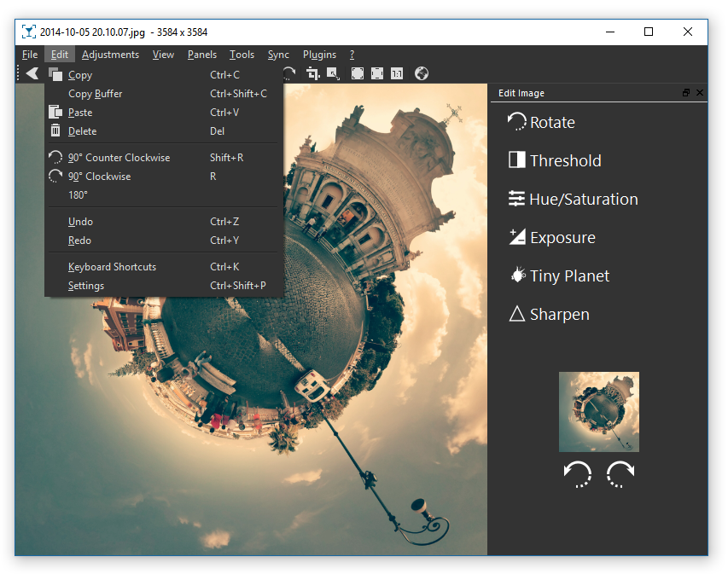The width and height of the screenshot is (728, 574).
Task: Go to previous image with the back arrow
Action: coord(31,73)
